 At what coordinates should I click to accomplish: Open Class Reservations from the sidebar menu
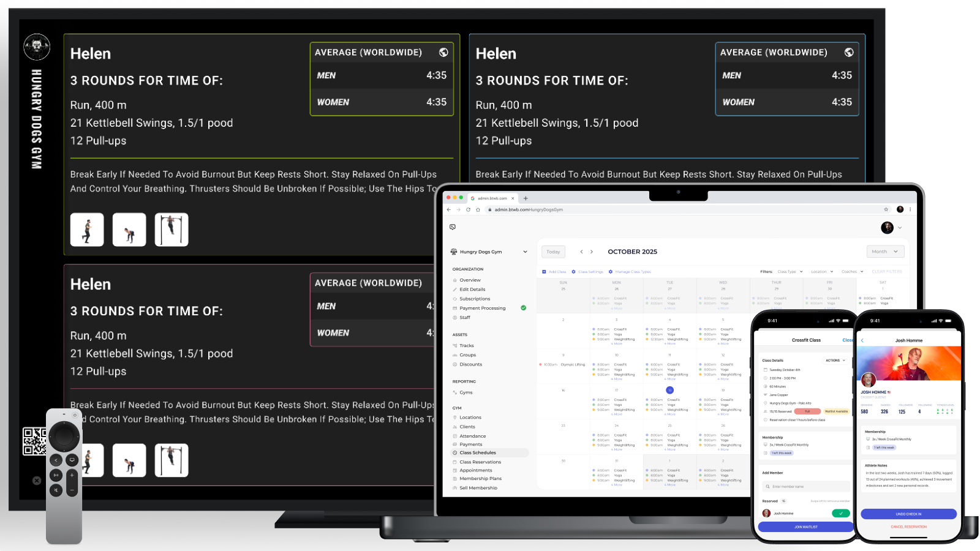click(x=480, y=462)
